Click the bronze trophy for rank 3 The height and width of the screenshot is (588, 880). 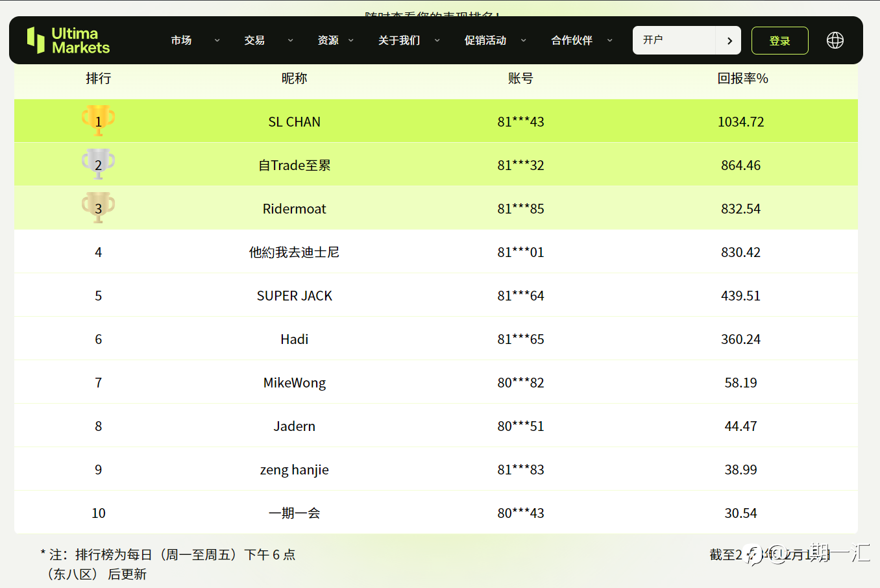99,208
